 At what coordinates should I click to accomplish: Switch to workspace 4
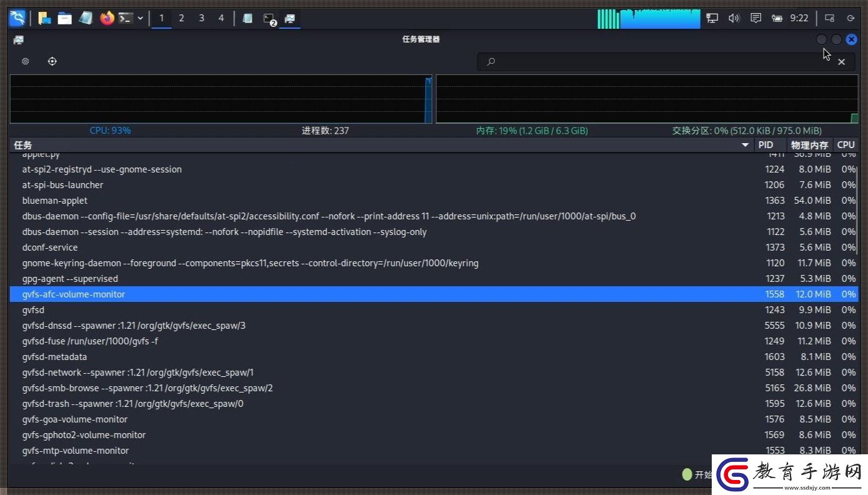[x=221, y=18]
